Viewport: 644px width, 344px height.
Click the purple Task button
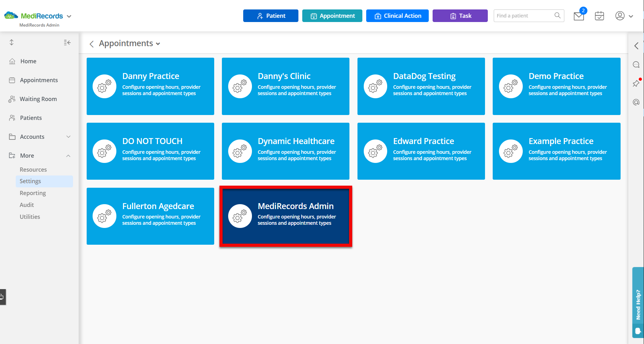460,16
